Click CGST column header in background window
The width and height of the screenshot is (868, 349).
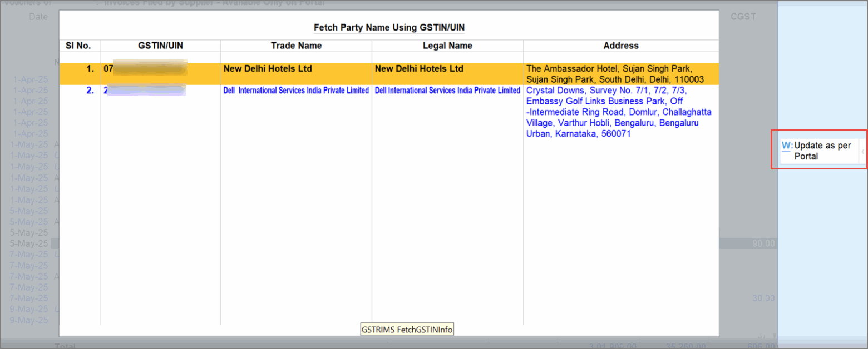pyautogui.click(x=743, y=17)
